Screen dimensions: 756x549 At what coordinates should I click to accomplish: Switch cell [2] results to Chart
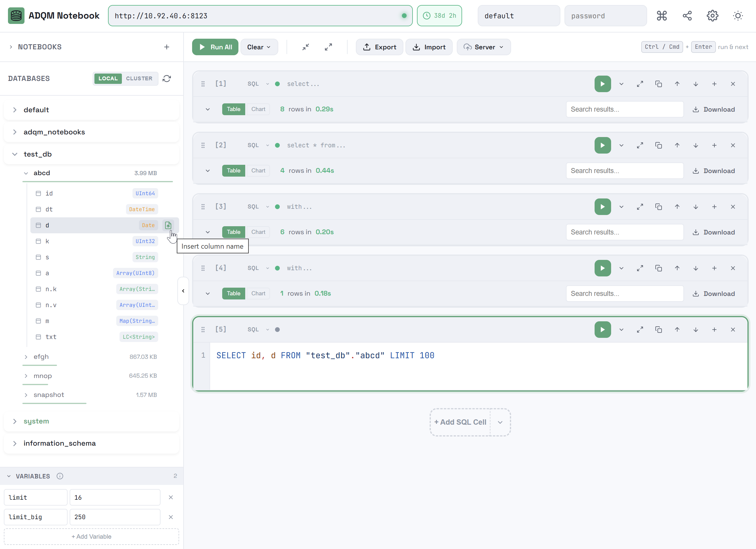(x=258, y=170)
